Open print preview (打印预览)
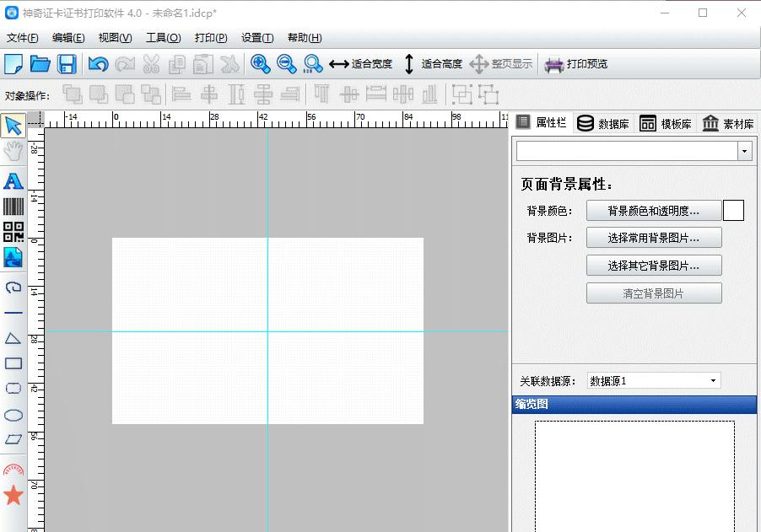761x532 pixels. point(575,64)
